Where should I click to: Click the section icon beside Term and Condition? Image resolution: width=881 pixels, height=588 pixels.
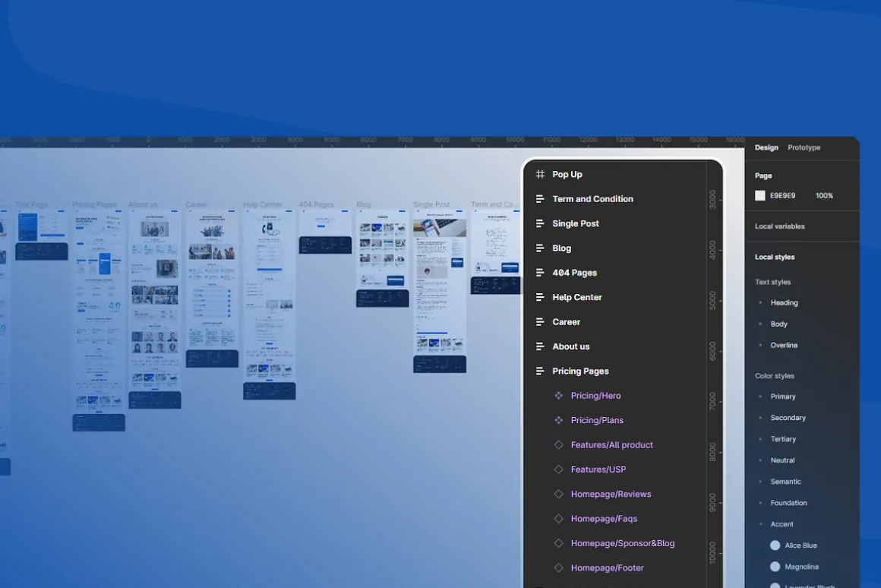540,199
